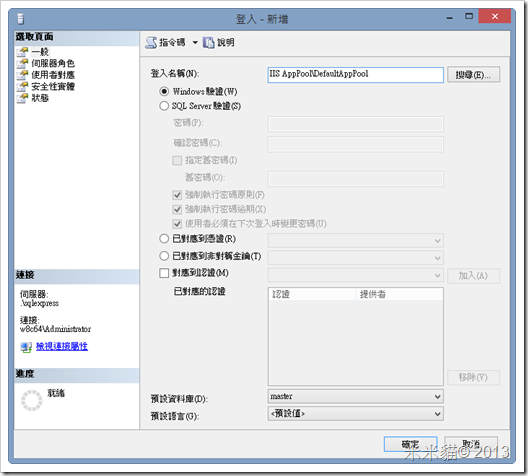Screen dimensions: 528x476
Task: Open the 狀態 page
Action: point(40,98)
